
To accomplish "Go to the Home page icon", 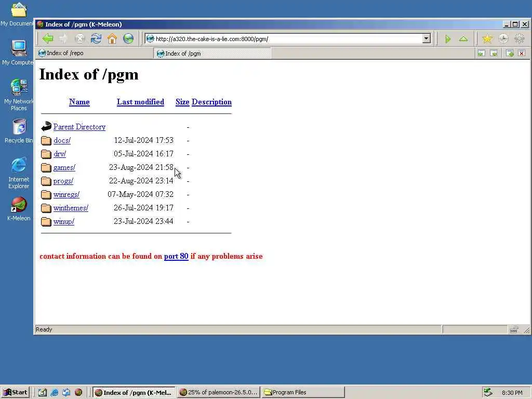I will pyautogui.click(x=112, y=38).
